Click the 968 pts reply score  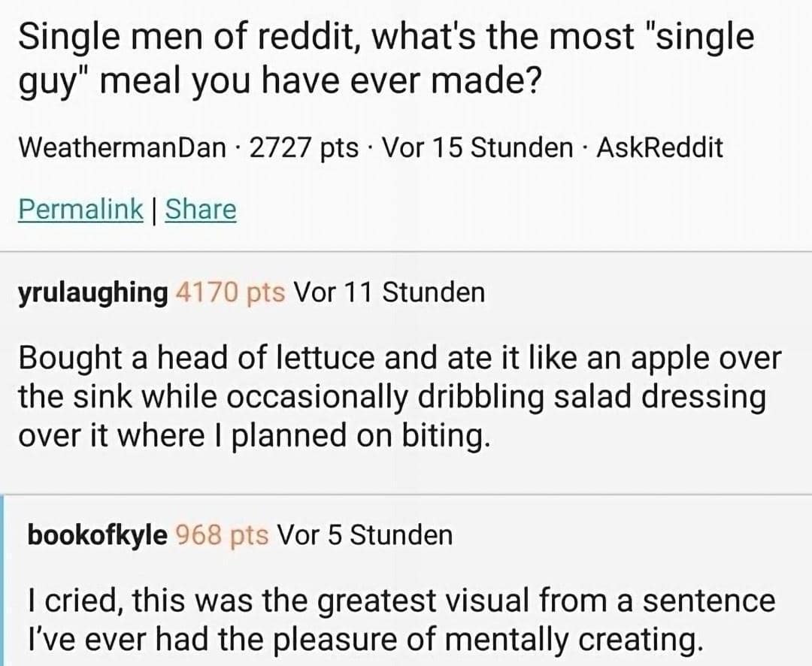pos(221,535)
